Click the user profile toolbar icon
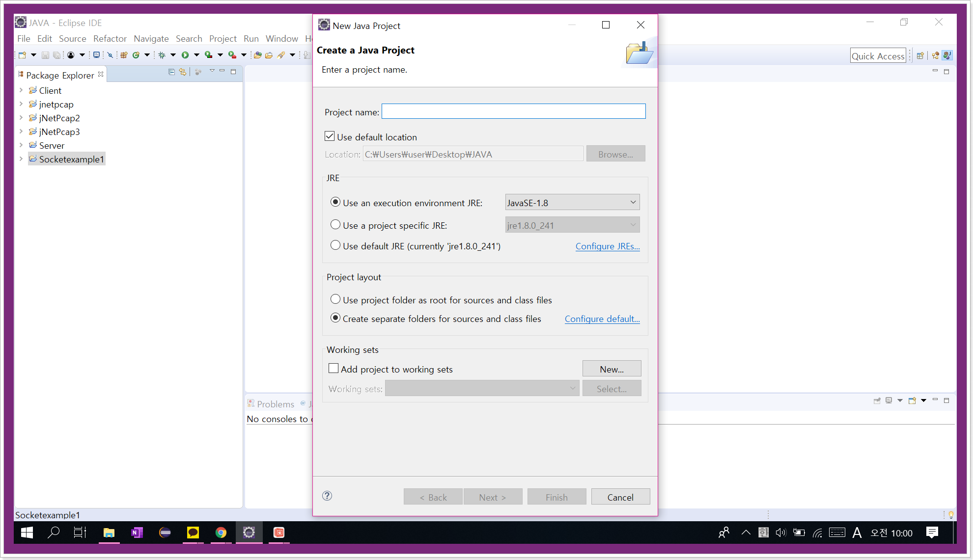The width and height of the screenshot is (973, 560). [71, 55]
